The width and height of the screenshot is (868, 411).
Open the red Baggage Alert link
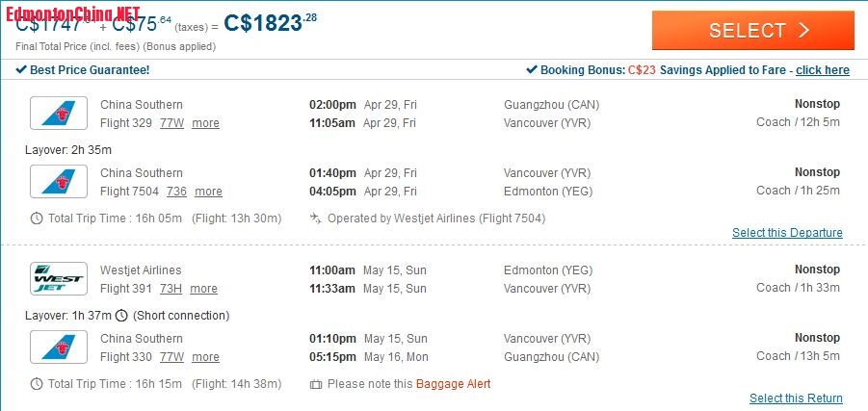pyautogui.click(x=453, y=384)
